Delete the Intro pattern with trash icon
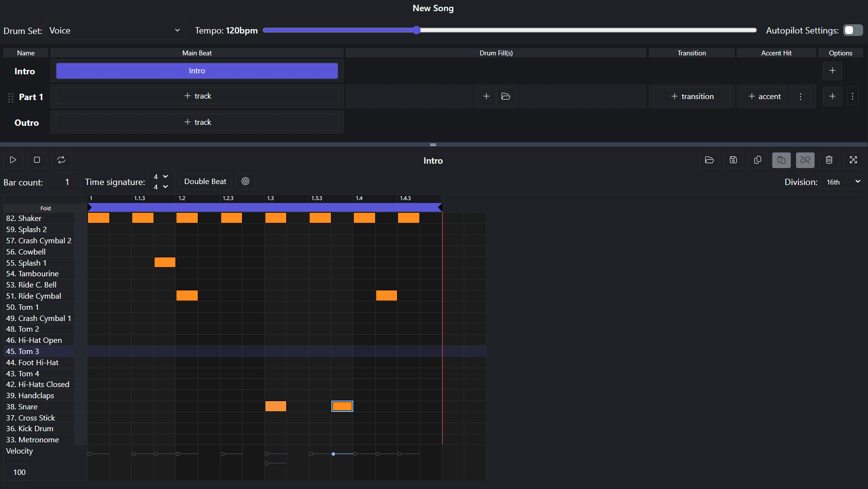 click(829, 160)
